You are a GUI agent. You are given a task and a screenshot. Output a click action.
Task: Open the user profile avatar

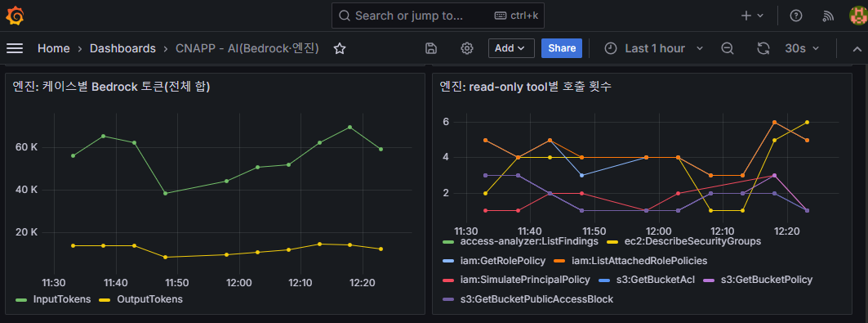858,16
